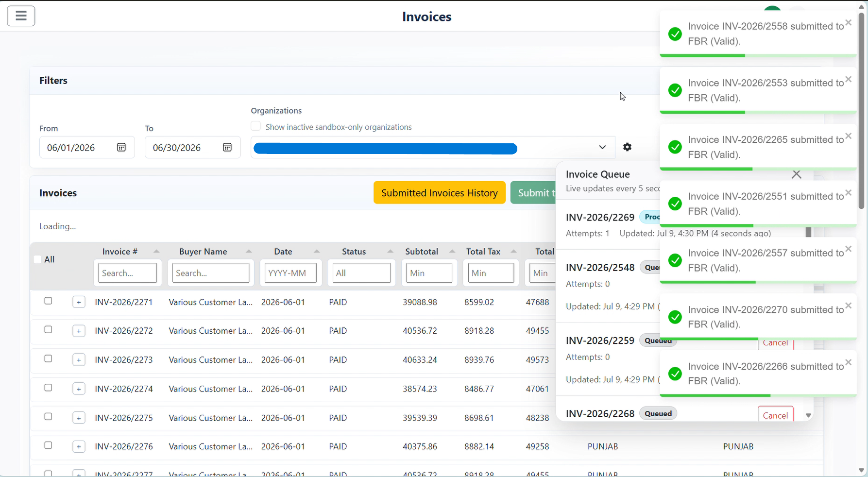Screen dimensions: 868x477
Task: Expand row details for INV-2026/2274
Action: [x=79, y=389]
